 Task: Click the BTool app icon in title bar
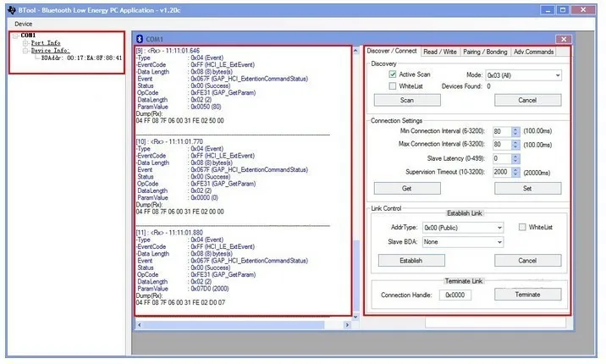(12, 10)
